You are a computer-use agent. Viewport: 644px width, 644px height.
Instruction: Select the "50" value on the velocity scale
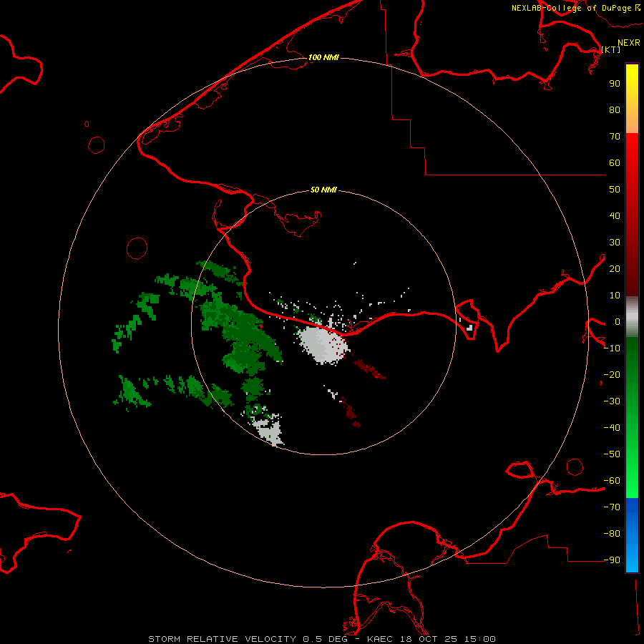(615, 190)
